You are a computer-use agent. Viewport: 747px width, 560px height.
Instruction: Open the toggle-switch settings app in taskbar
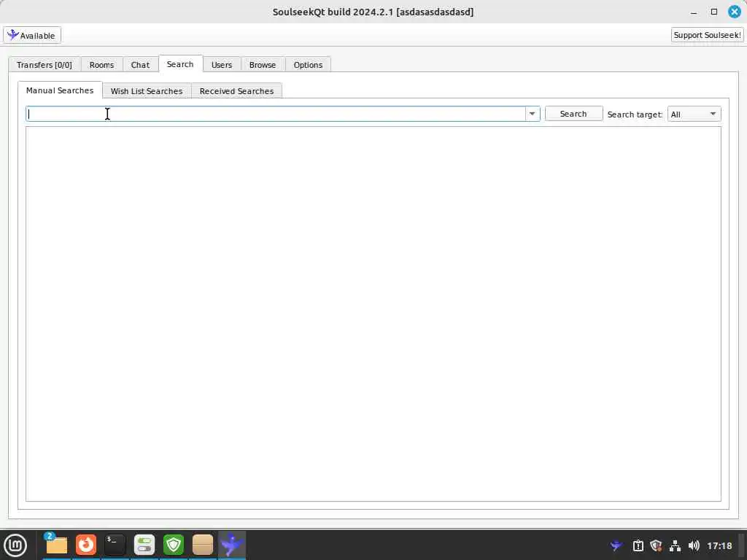coord(144,545)
